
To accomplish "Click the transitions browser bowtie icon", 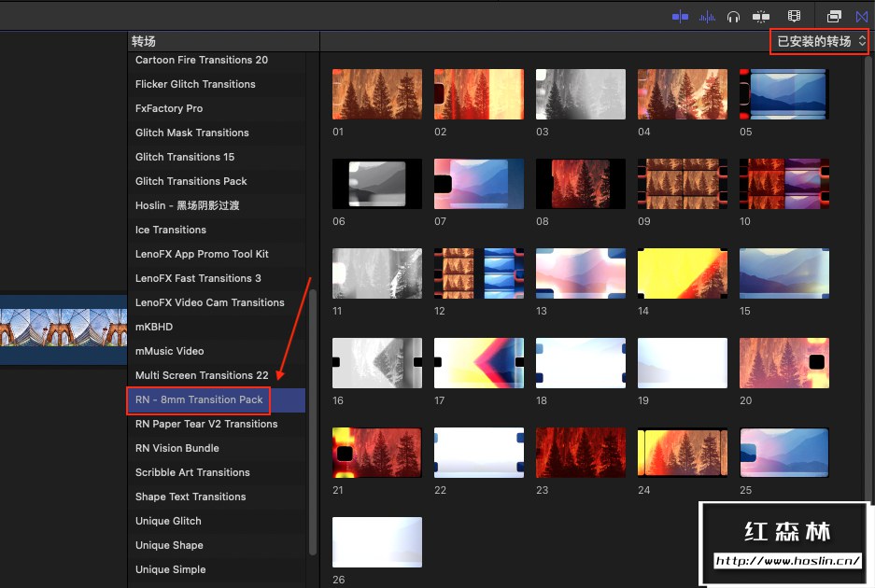I will point(862,16).
